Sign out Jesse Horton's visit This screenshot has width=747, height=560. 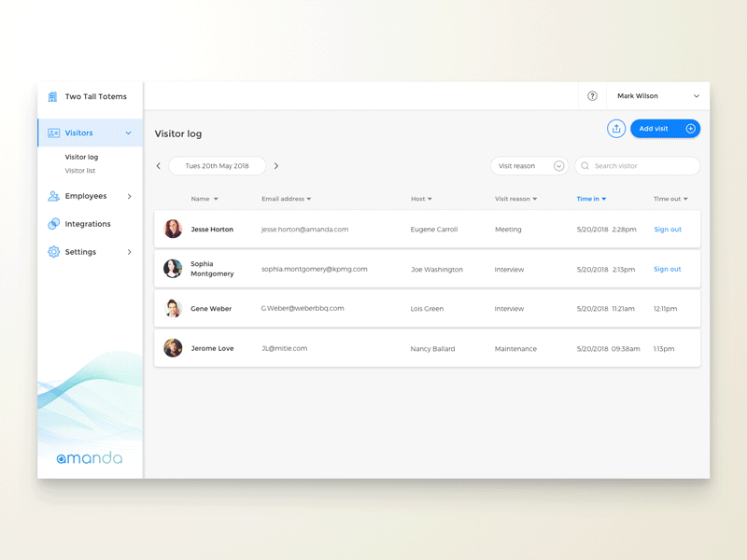(x=668, y=229)
